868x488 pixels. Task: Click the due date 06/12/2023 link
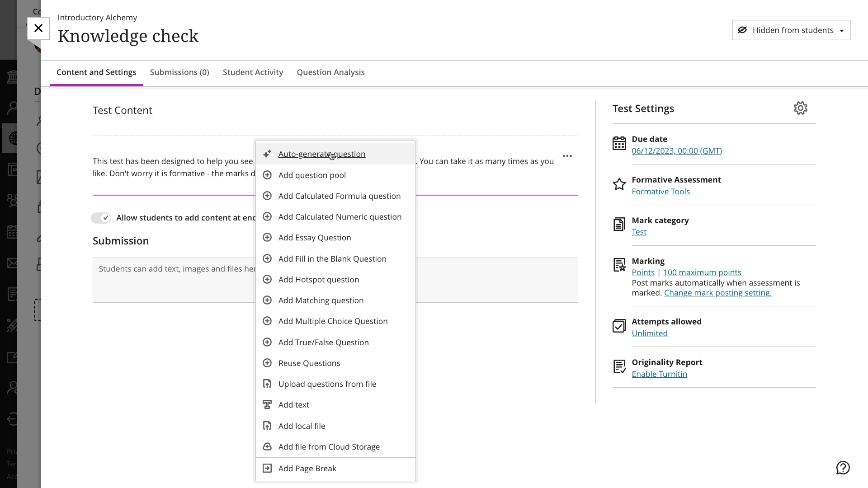pyautogui.click(x=676, y=151)
